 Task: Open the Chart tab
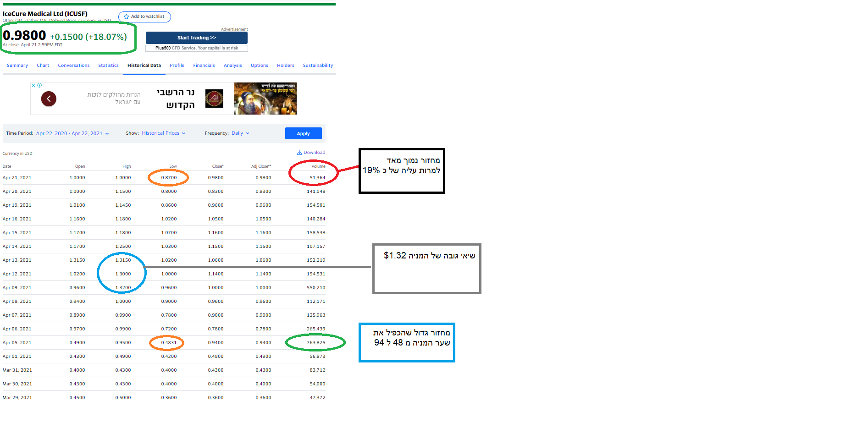43,66
